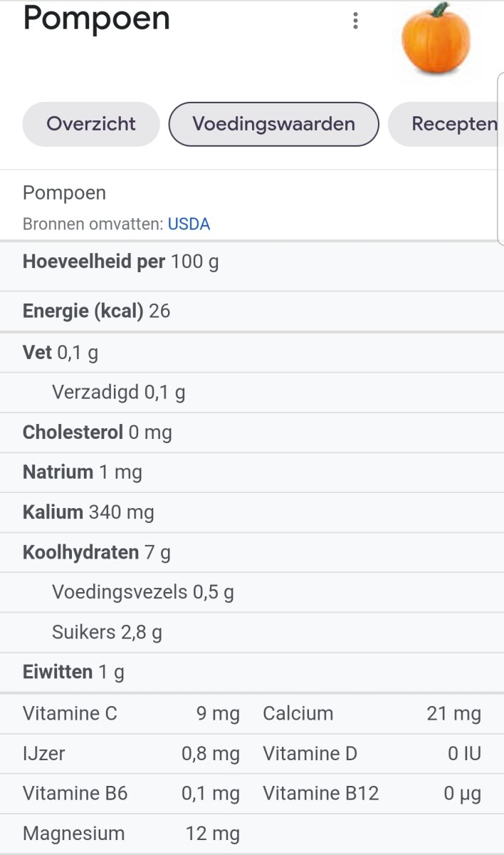Click the Calcium 21 mg entry
The width and height of the screenshot is (504, 855).
coord(372,713)
